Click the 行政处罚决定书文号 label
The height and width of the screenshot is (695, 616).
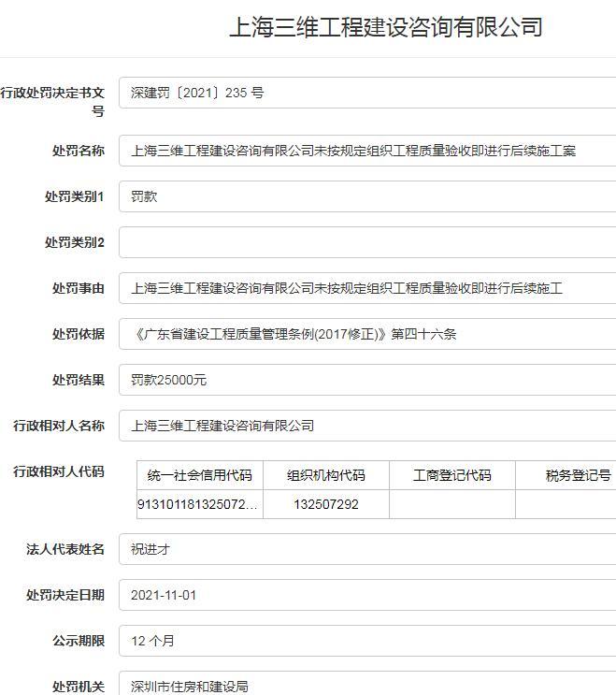52,102
